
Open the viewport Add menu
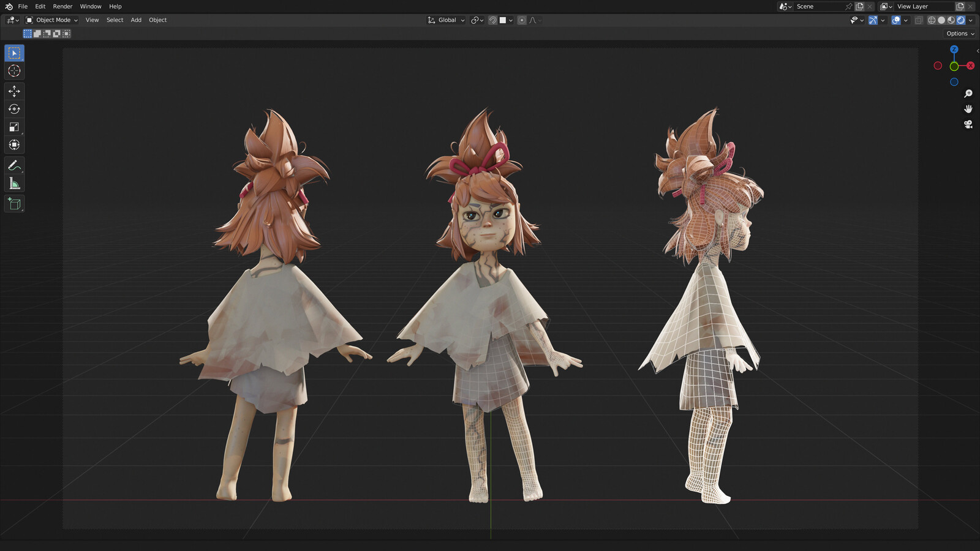136,20
